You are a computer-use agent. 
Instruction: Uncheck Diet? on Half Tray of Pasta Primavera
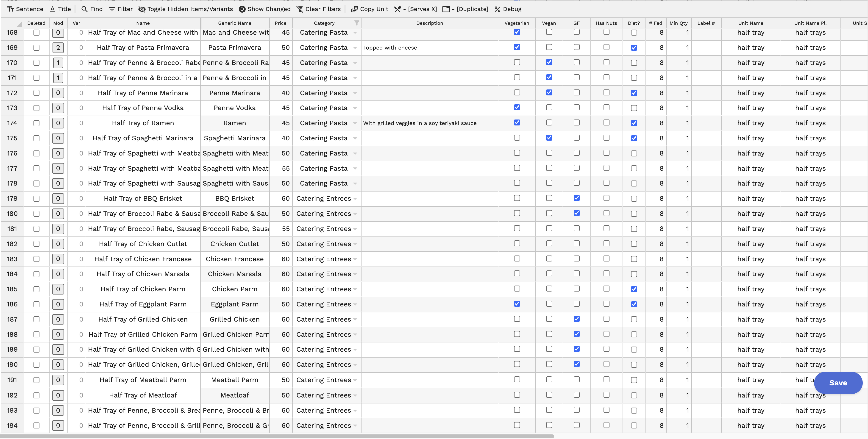[634, 47]
